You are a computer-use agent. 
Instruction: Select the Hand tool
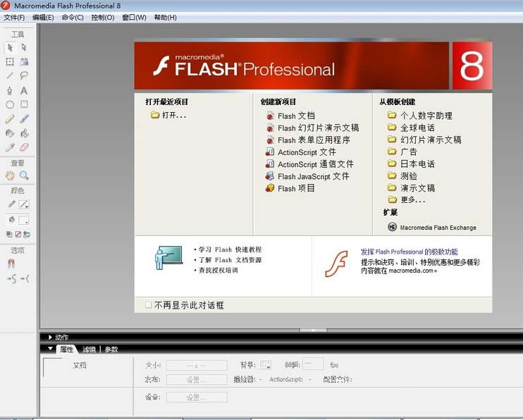pos(10,175)
